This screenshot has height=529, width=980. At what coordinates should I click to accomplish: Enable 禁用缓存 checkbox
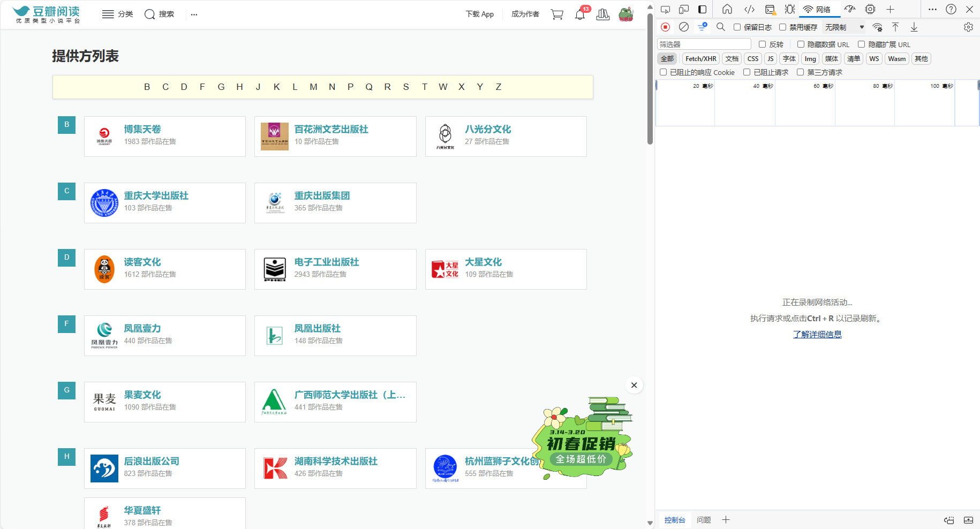tap(783, 27)
